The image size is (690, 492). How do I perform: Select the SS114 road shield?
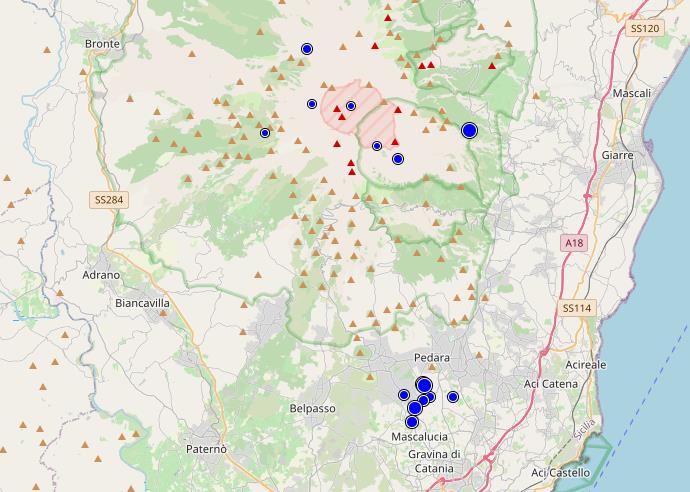click(x=577, y=307)
